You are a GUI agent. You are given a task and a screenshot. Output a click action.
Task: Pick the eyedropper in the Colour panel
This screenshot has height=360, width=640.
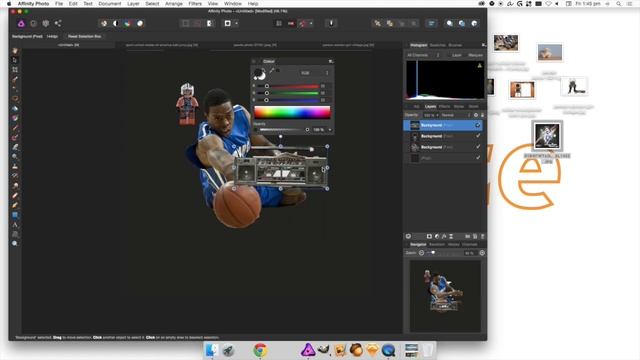click(272, 71)
